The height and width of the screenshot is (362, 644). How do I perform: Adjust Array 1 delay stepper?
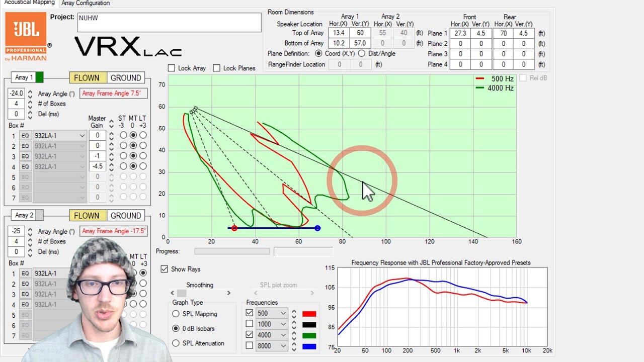coord(30,114)
